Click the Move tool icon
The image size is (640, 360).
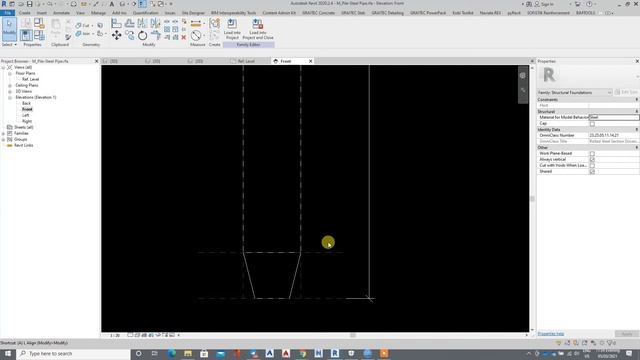(x=116, y=36)
